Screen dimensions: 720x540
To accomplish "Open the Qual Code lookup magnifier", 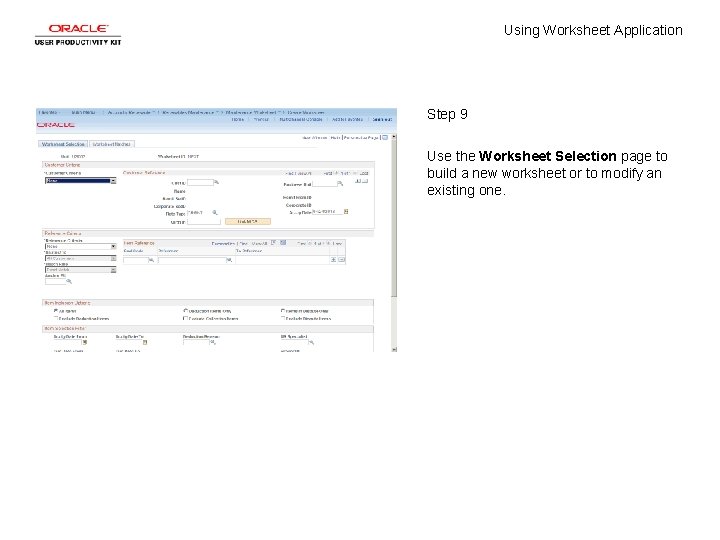I will point(151,260).
